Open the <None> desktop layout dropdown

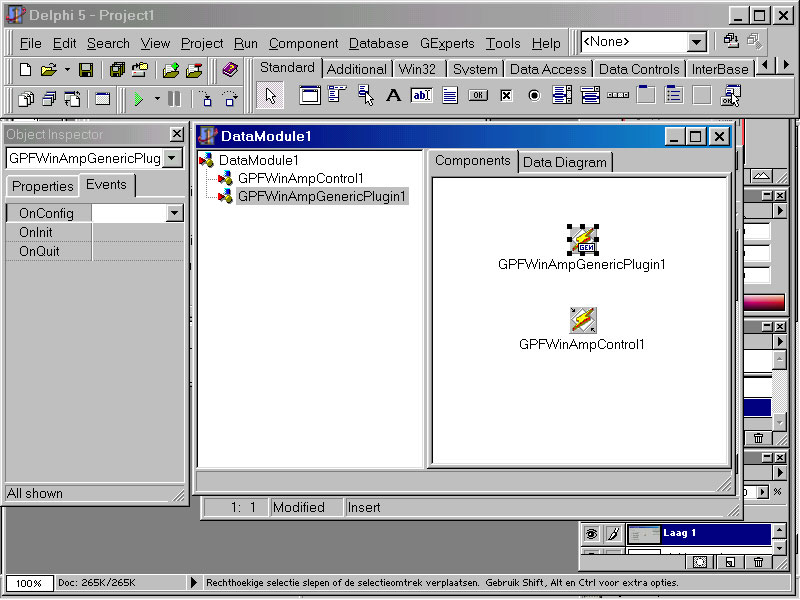696,42
